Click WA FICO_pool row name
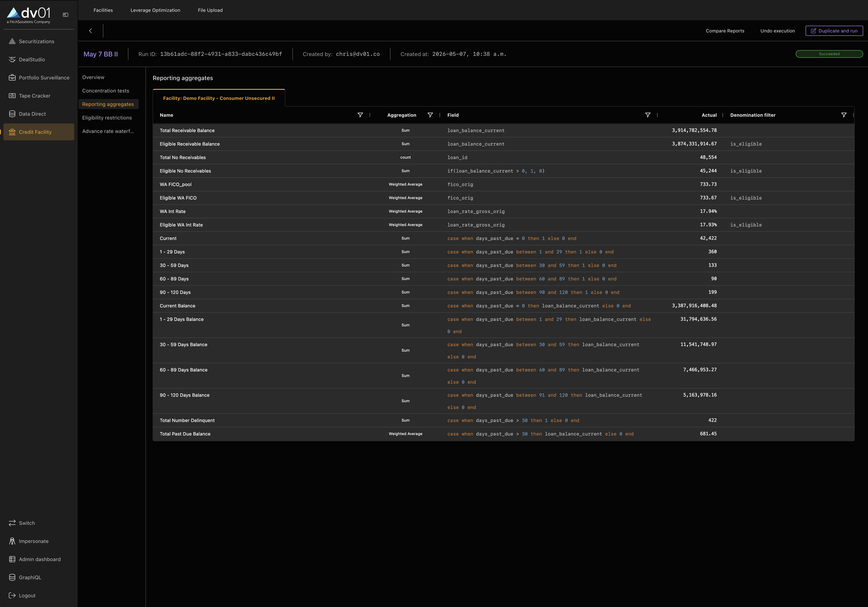868x607 pixels. (x=176, y=184)
